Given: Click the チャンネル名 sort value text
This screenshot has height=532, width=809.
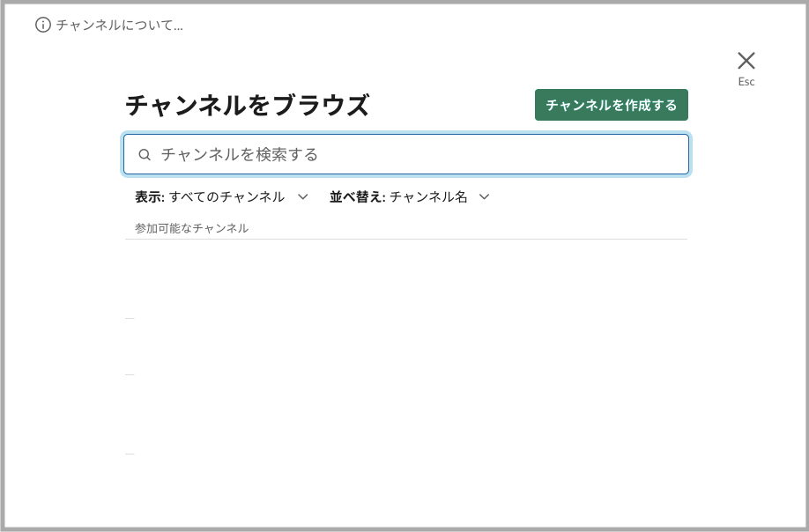Looking at the screenshot, I should point(428,196).
